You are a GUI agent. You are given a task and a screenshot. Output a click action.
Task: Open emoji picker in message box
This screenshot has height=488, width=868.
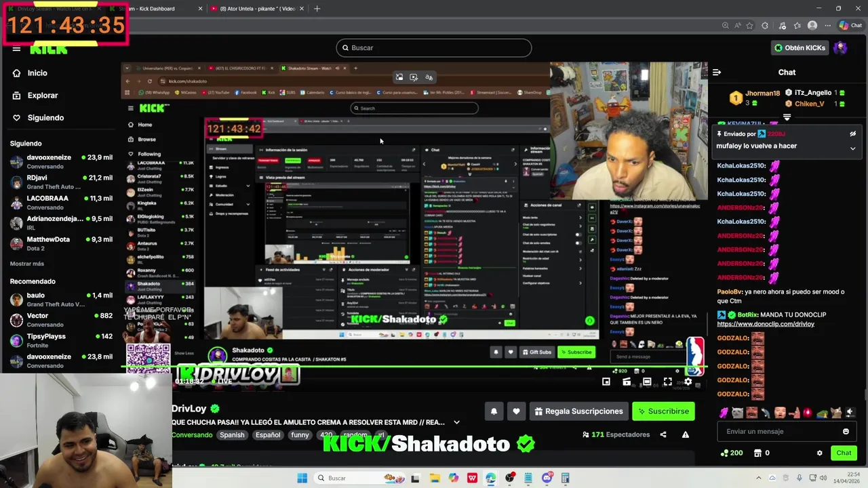(846, 432)
